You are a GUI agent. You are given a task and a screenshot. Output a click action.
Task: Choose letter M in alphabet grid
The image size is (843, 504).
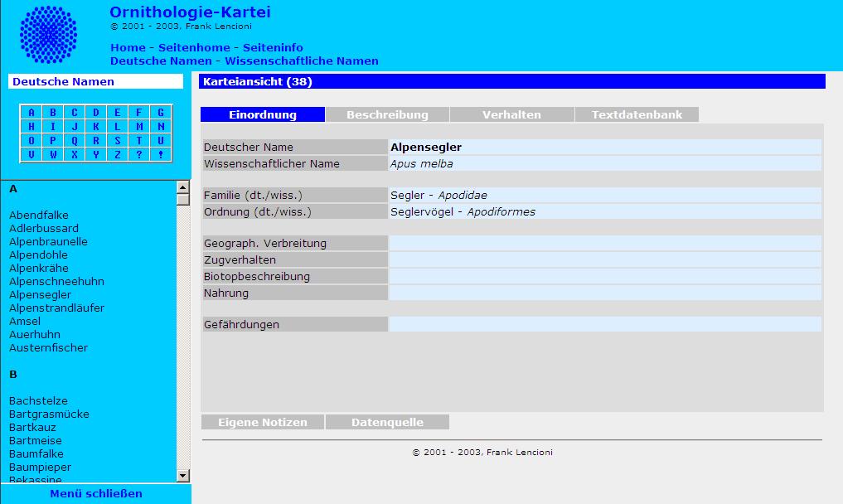point(139,127)
